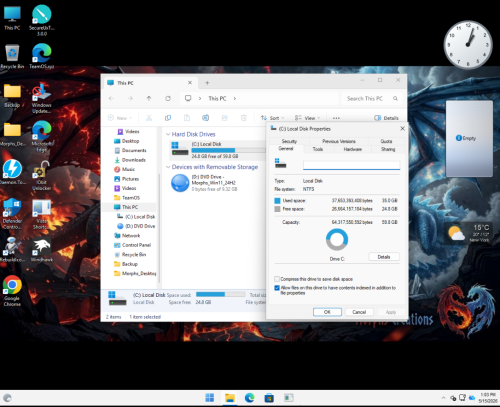Enable Compress this drive checkbox
This screenshot has width=500, height=407.
click(277, 279)
